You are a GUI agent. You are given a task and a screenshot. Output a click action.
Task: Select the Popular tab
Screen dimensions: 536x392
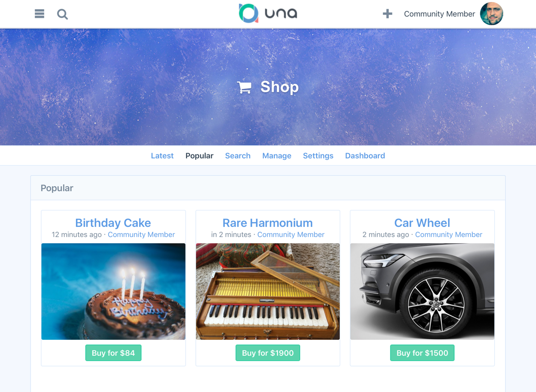click(x=199, y=156)
